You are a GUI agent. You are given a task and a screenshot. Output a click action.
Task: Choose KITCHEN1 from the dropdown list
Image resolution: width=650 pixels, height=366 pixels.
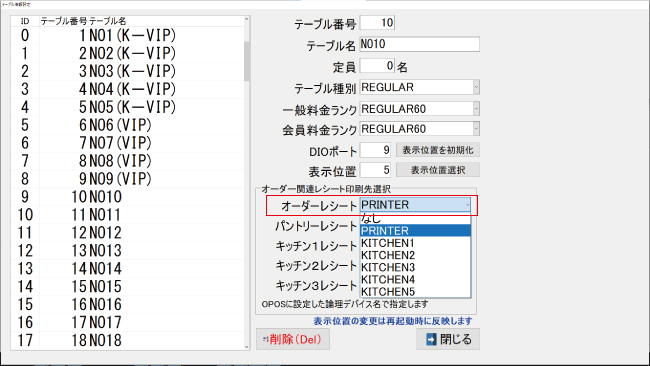[415, 243]
